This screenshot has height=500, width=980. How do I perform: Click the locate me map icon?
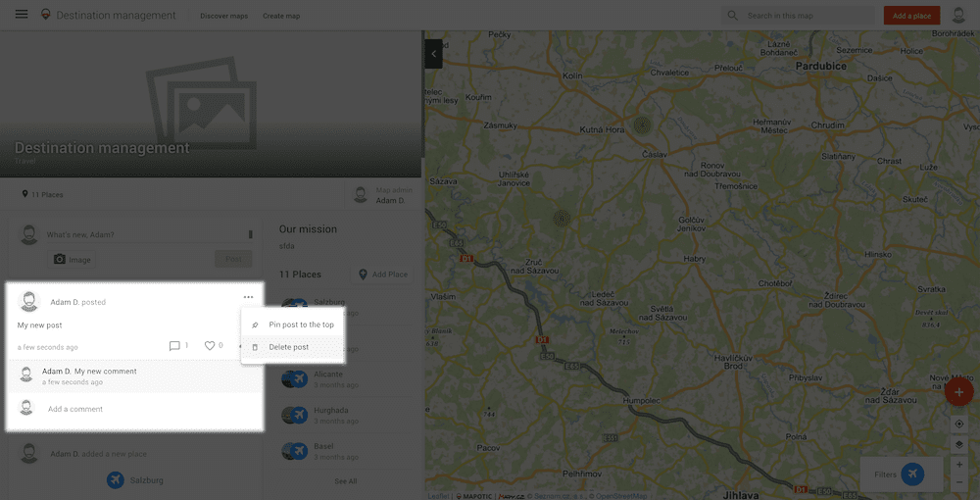[x=959, y=424]
